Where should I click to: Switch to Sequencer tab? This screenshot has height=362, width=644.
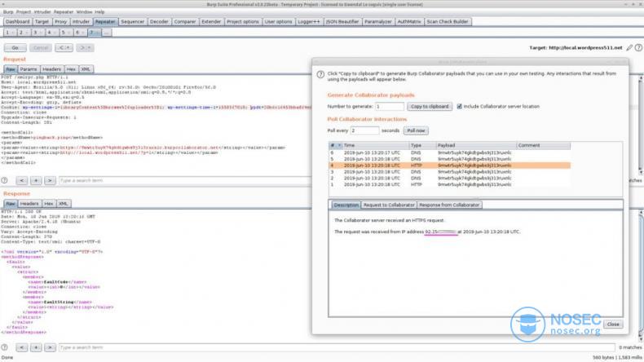(x=133, y=21)
